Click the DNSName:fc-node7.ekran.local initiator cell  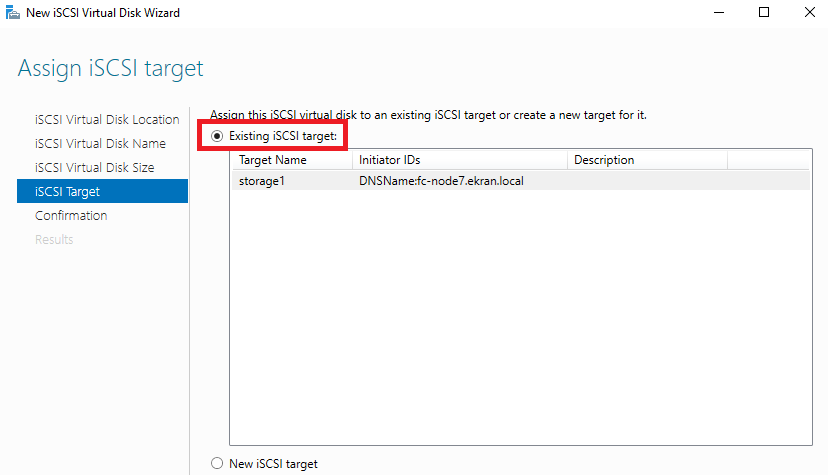coord(441,181)
